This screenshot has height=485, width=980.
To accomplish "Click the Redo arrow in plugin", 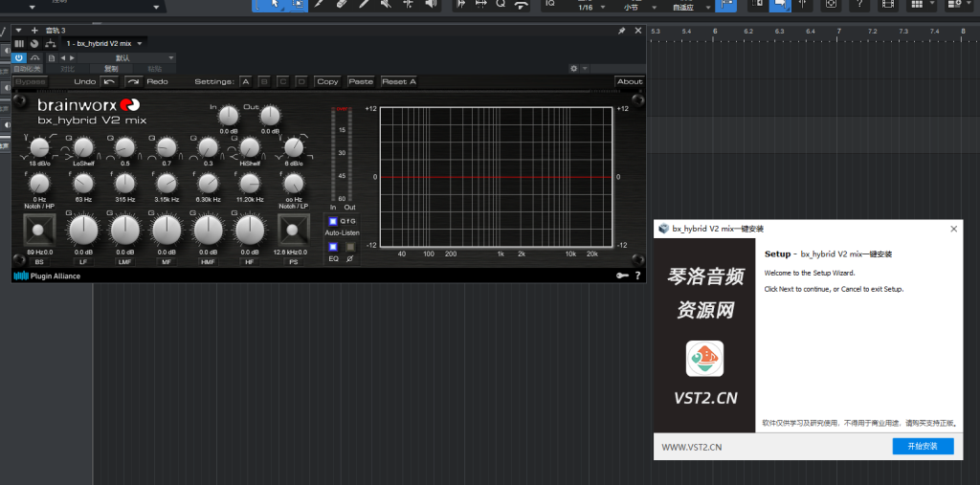I will 134,82.
